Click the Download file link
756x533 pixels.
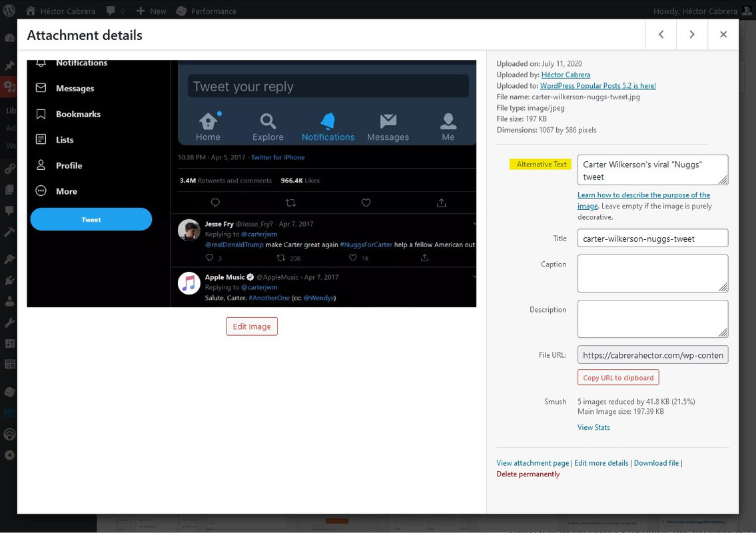[x=656, y=463]
